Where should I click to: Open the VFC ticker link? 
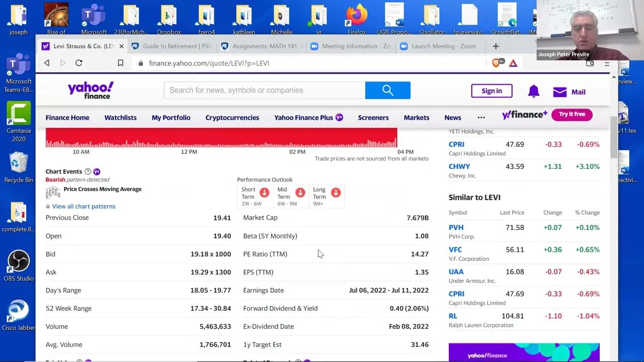click(x=455, y=249)
